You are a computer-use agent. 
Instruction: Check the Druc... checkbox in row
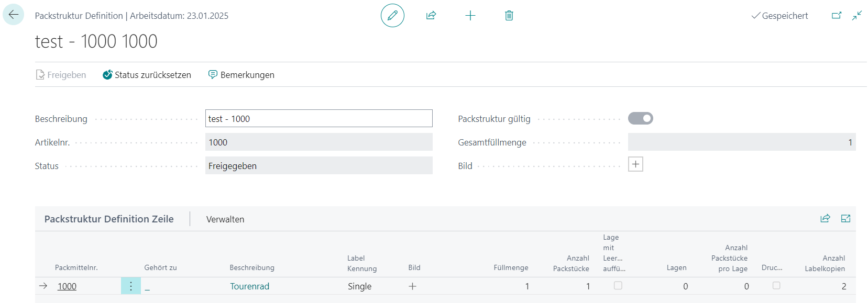click(776, 286)
